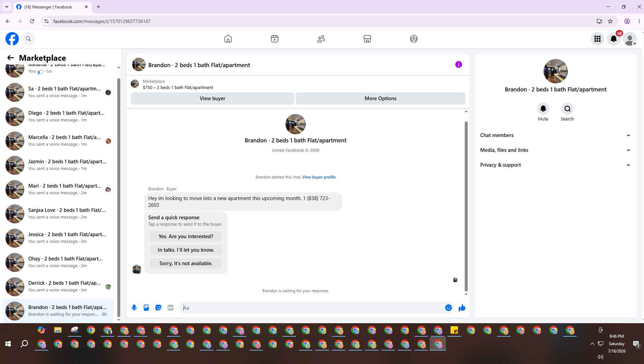The image size is (644, 364).
Task: Expand the Chat members section
Action: pos(555,135)
